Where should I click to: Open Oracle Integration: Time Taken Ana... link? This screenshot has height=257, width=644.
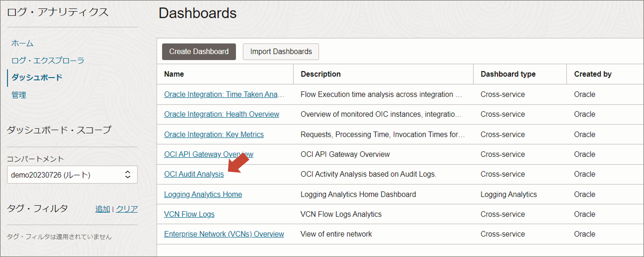tap(224, 94)
